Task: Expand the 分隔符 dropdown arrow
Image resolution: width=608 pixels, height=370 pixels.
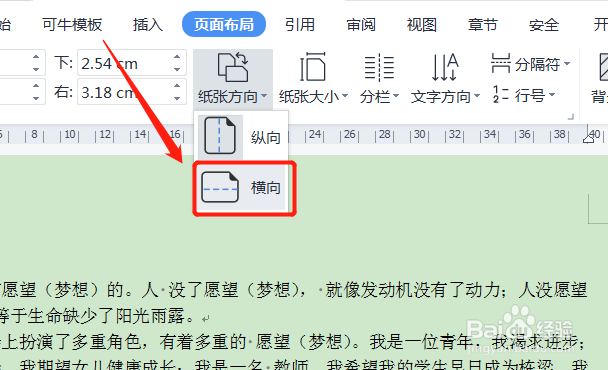Action: coord(567,63)
